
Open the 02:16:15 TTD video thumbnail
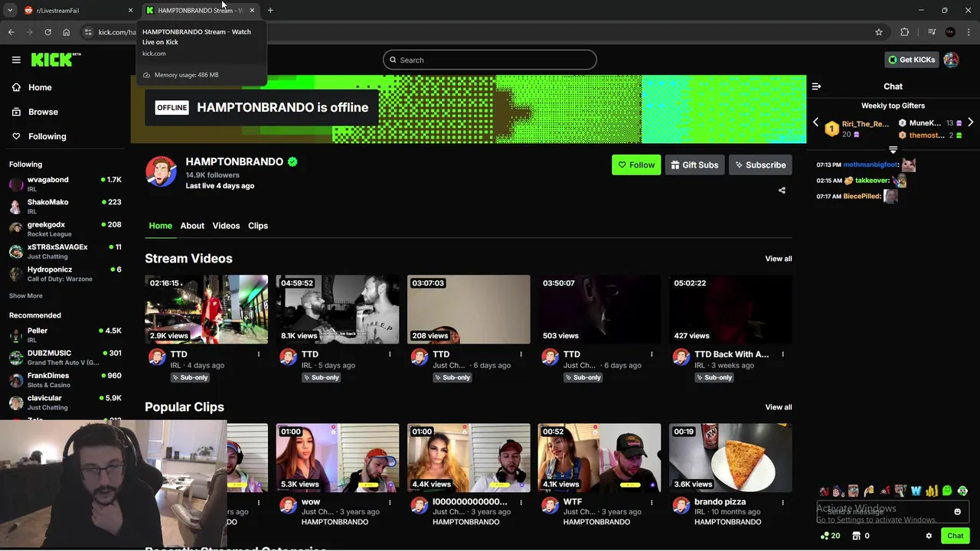point(207,309)
